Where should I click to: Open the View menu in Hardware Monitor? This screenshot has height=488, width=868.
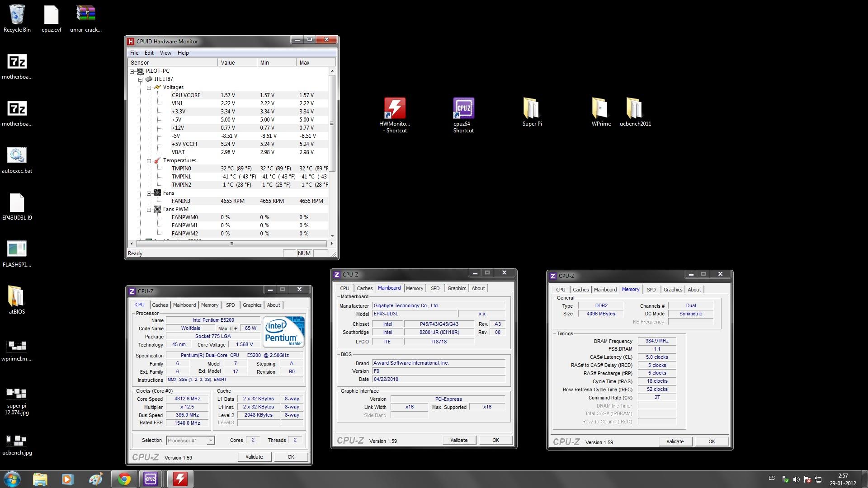click(x=165, y=53)
